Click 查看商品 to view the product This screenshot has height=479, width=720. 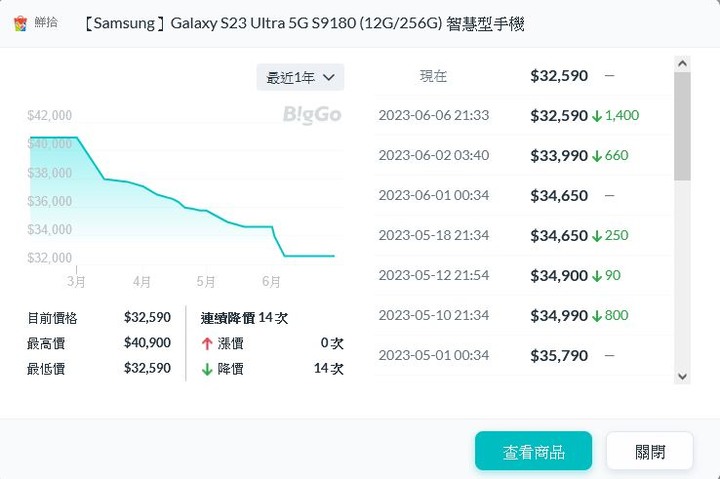(534, 451)
